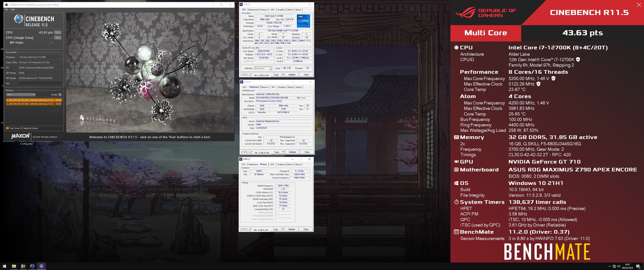Click the Cinebench rendered scene image
The image size is (644, 270).
(x=150, y=73)
